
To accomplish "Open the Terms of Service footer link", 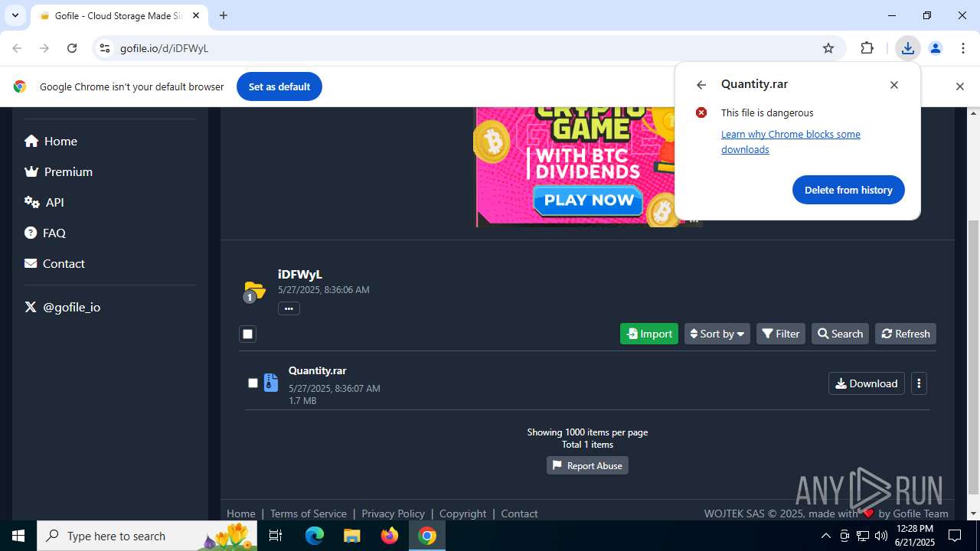I will click(x=309, y=514).
